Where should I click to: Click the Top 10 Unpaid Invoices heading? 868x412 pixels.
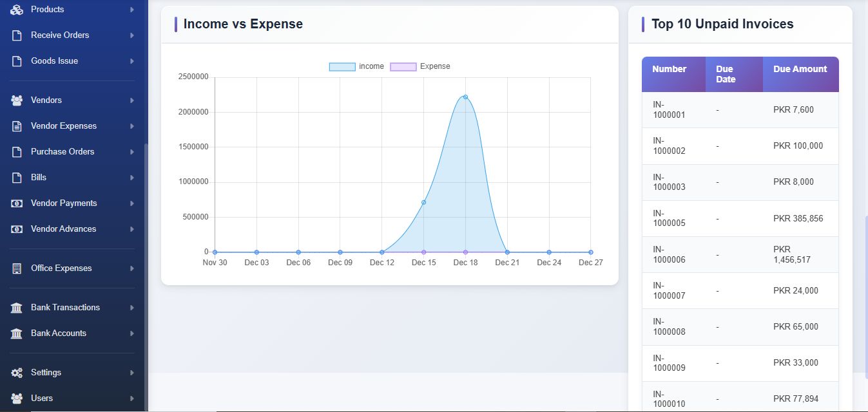tap(722, 24)
